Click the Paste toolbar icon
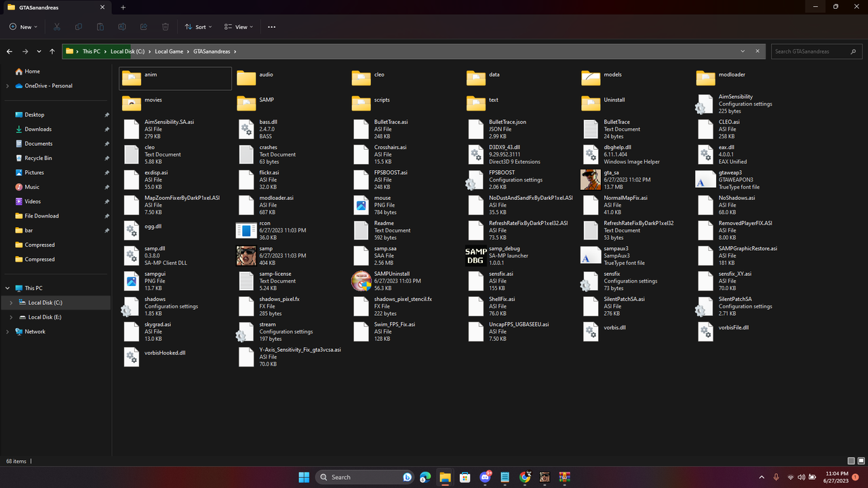868x488 pixels. click(x=100, y=27)
